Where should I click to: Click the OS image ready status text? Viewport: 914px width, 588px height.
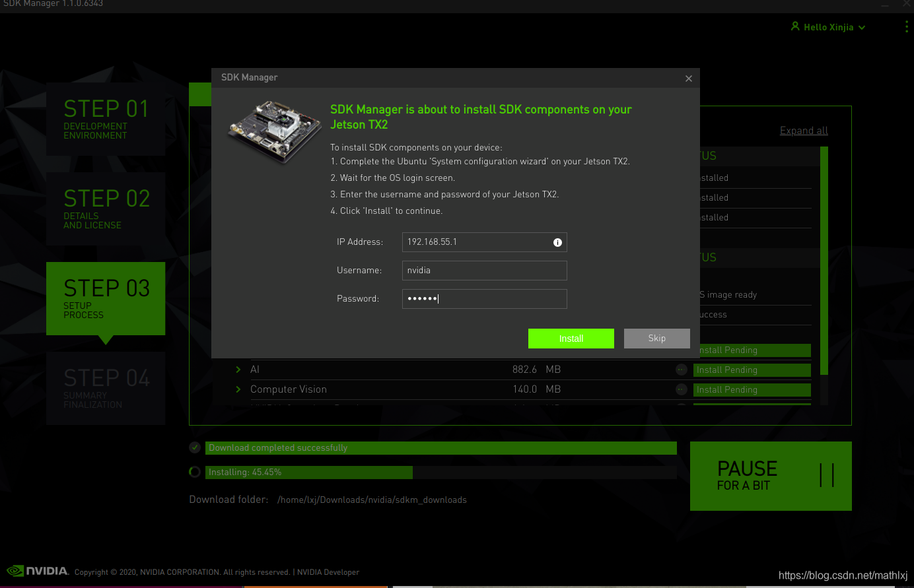[x=728, y=295]
